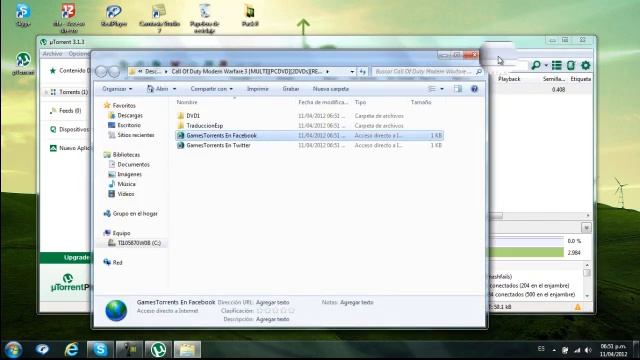This screenshot has width=640, height=360.
Task: Open Explorer help icon
Action: 474,89
